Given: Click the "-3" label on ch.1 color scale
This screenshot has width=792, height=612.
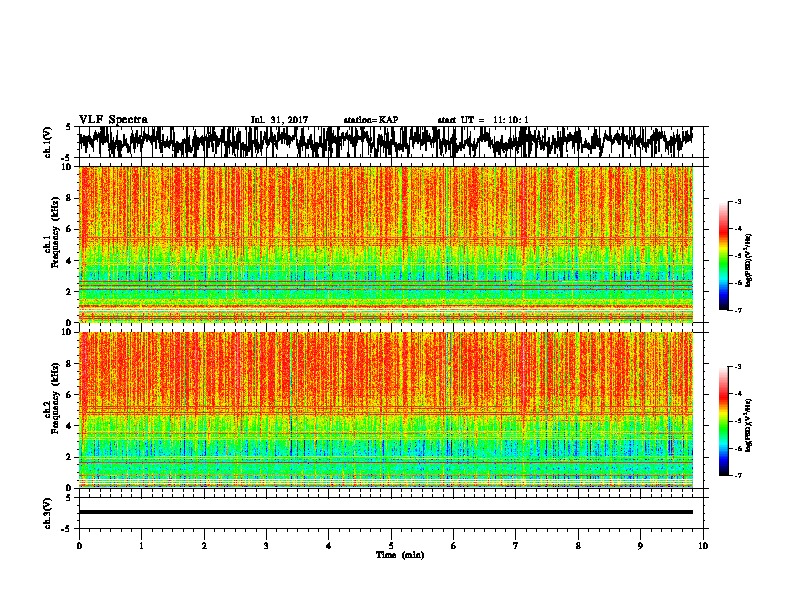Looking at the screenshot, I should [737, 202].
